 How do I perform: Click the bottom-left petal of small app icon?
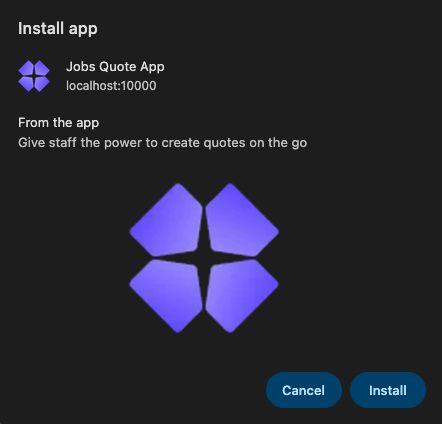(27, 83)
